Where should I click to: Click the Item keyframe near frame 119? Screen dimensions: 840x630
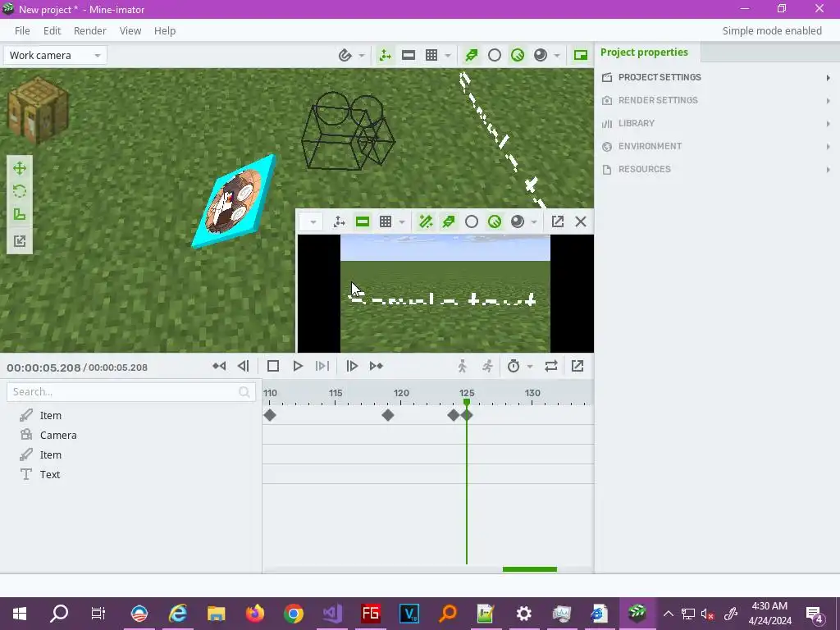388,415
